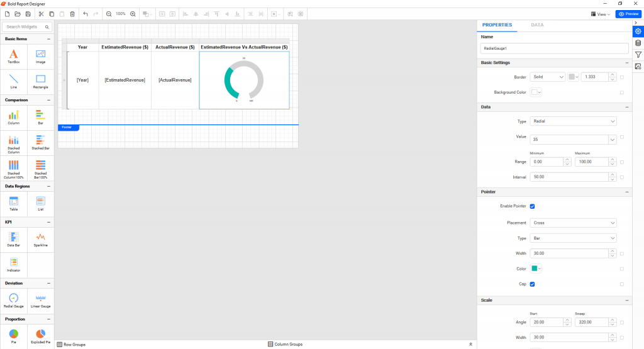This screenshot has width=644, height=349.
Task: Toggle the expression box beside Range
Action: 622,162
